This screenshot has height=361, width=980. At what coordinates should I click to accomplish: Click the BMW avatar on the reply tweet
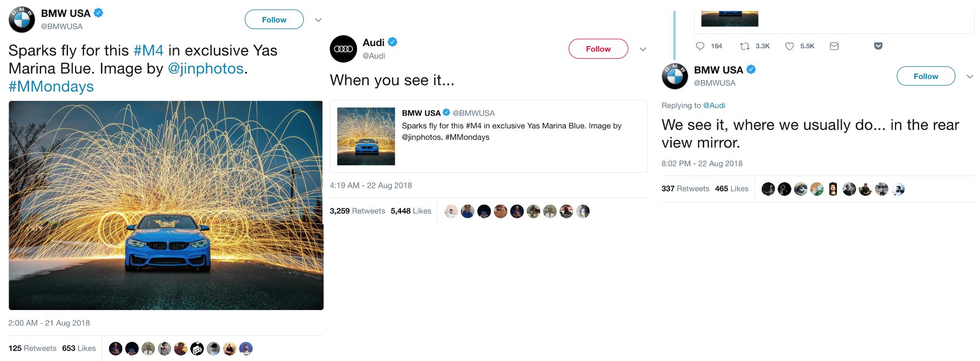(x=675, y=76)
